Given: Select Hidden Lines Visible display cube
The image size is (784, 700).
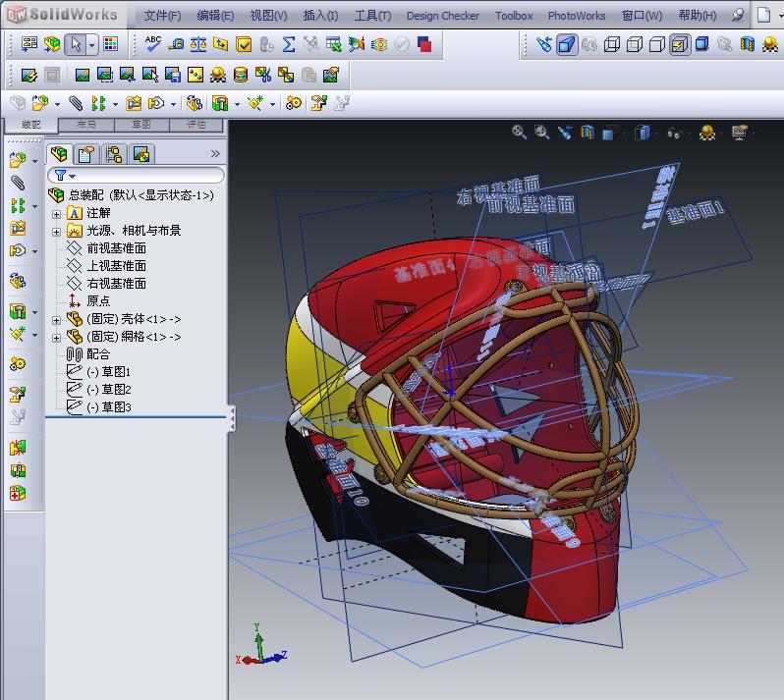Looking at the screenshot, I should pyautogui.click(x=635, y=44).
